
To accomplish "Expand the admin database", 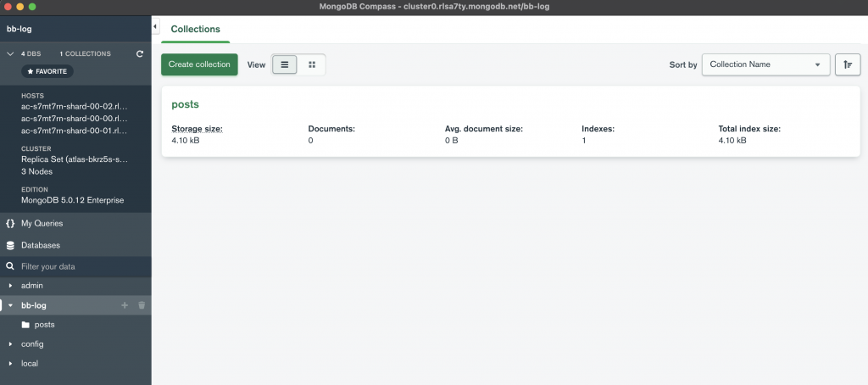I will point(10,285).
